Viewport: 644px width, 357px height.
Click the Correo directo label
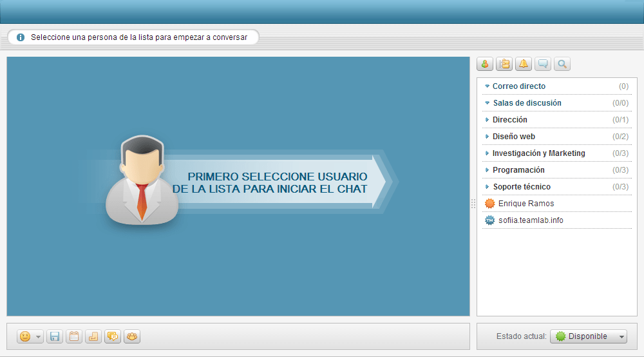point(518,86)
